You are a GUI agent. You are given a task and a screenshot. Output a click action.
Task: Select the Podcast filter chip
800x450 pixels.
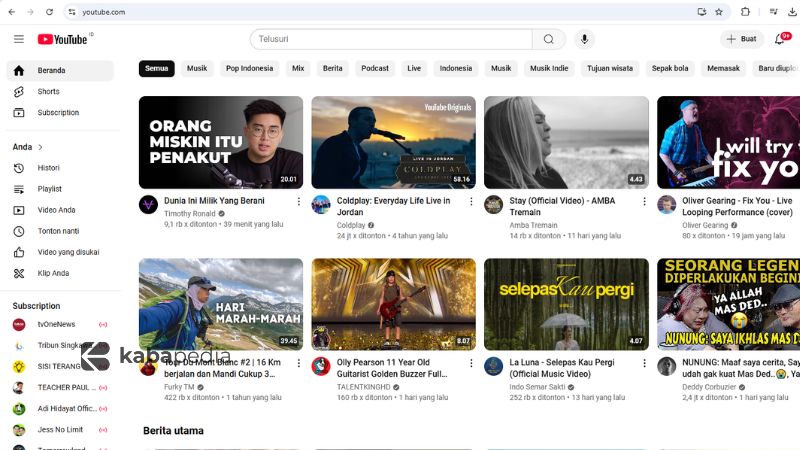(375, 69)
